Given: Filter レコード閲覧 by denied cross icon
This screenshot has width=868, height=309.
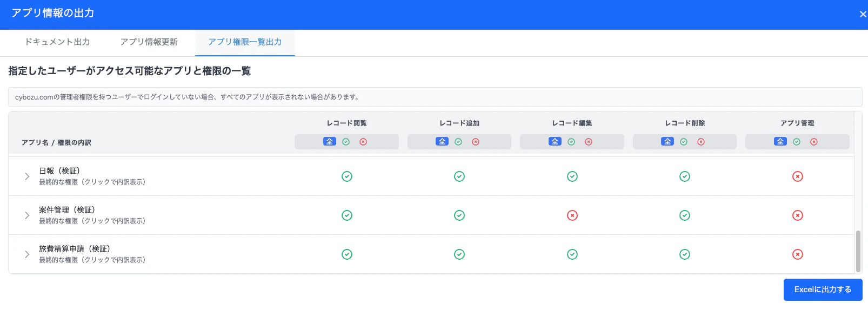Looking at the screenshot, I should [x=363, y=142].
